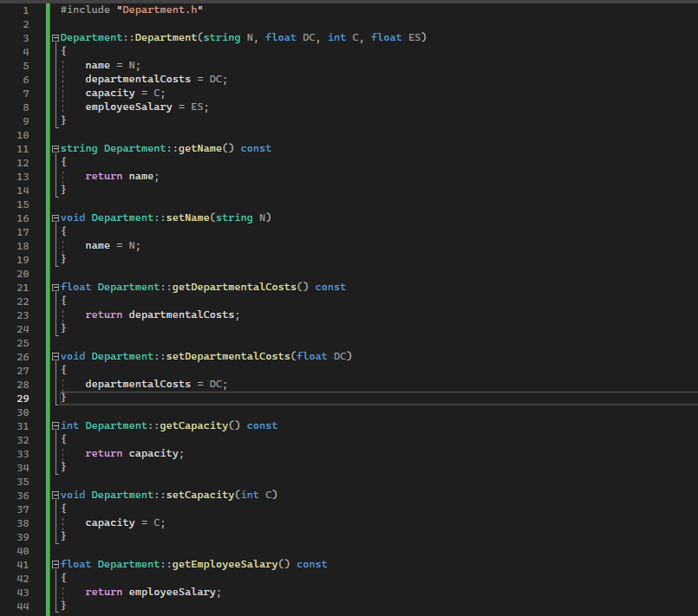Click the getCapacity function name
Viewport: 698px width, 616px height.
point(193,426)
